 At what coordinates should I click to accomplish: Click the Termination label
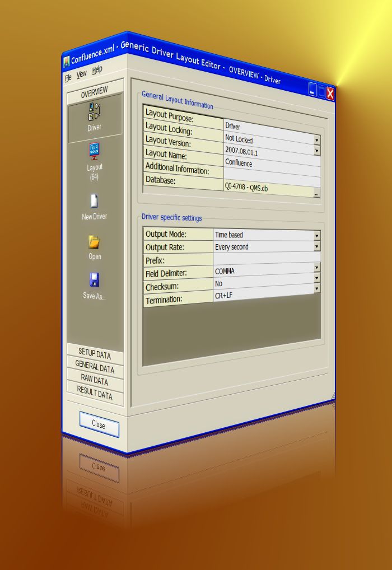(164, 300)
